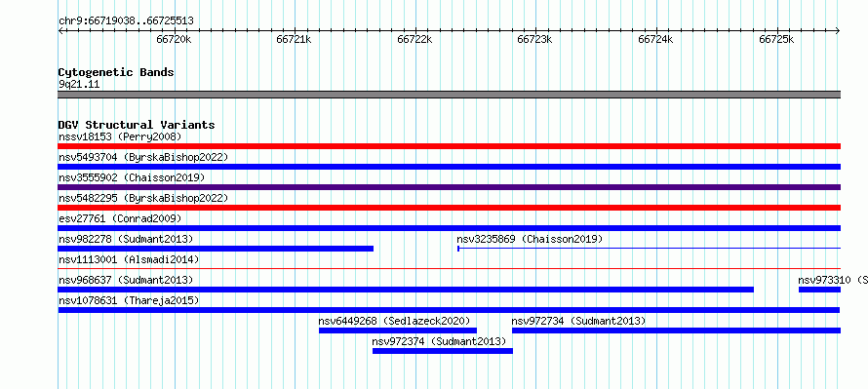
Task: Click the 66725k ruler tick label
Action: pyautogui.click(x=776, y=39)
